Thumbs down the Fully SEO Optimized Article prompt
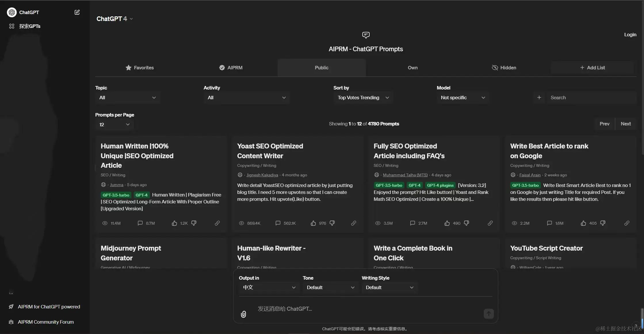This screenshot has width=644, height=334. [x=467, y=223]
